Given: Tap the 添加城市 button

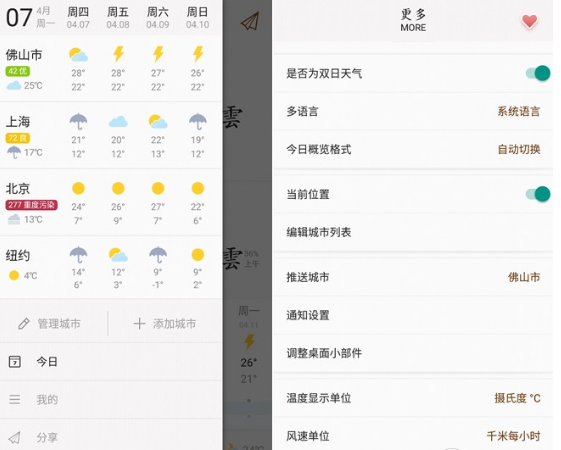Looking at the screenshot, I should (165, 324).
